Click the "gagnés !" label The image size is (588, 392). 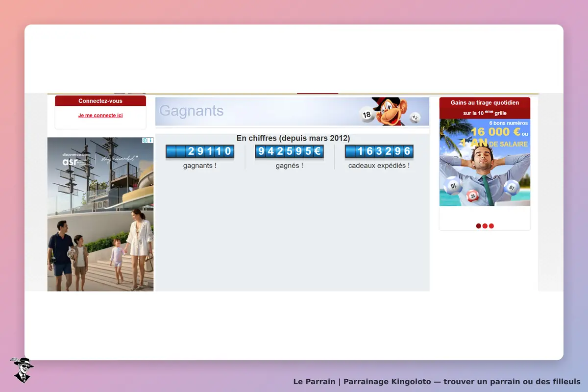point(290,166)
